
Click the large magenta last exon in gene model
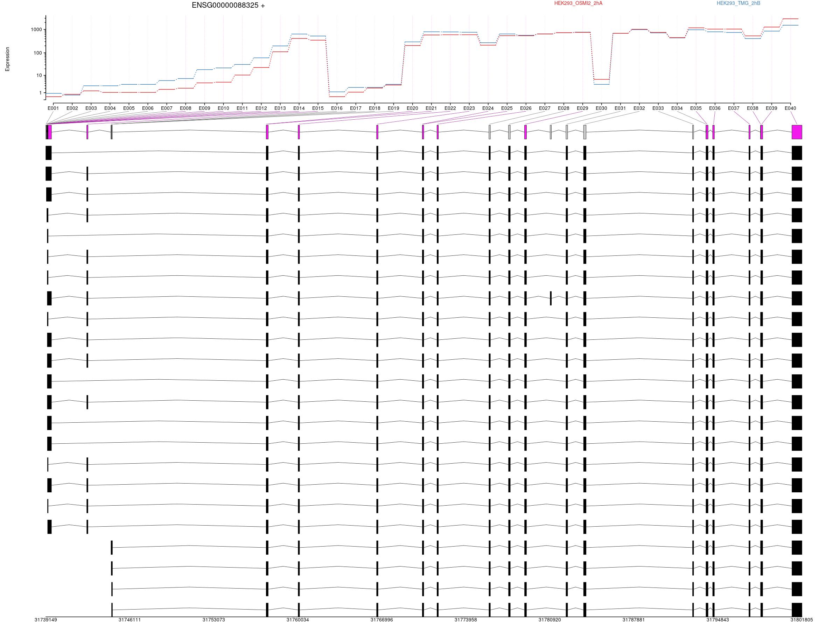click(797, 132)
